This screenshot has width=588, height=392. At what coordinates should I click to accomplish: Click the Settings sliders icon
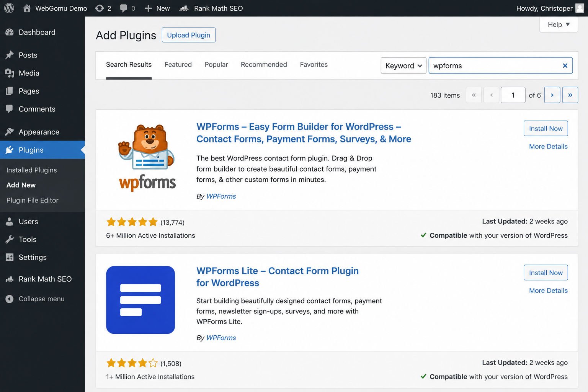tap(10, 257)
